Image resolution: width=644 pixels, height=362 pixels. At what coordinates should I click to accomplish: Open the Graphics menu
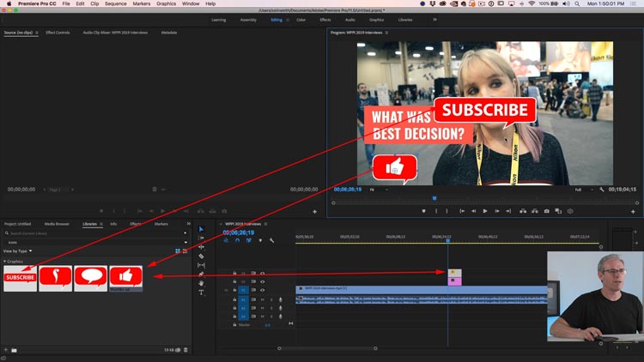tap(166, 3)
